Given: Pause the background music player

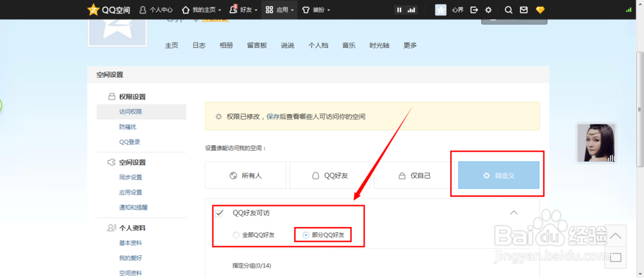Looking at the screenshot, I should (x=399, y=10).
